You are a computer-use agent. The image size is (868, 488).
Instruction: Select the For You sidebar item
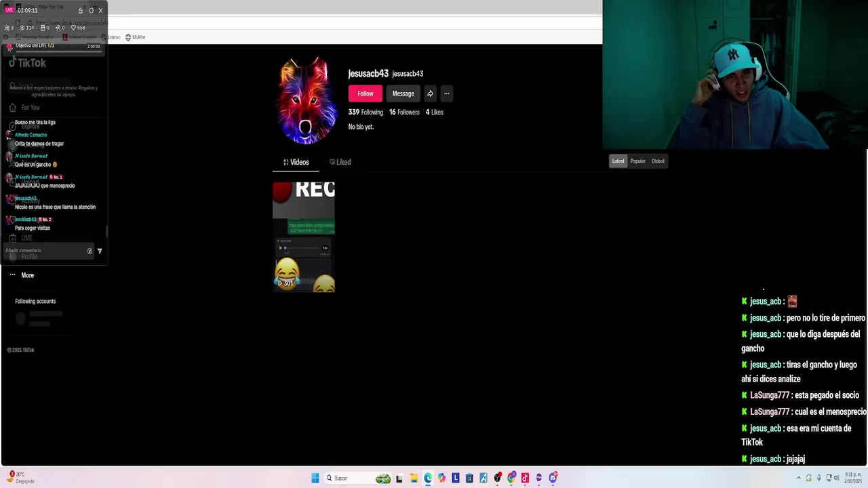point(24,107)
